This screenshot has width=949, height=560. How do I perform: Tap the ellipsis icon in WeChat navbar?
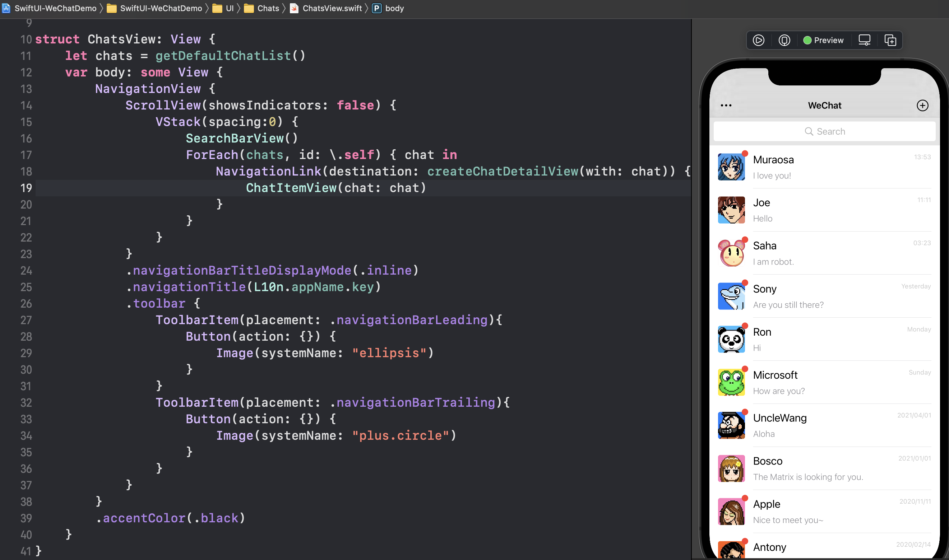(726, 106)
